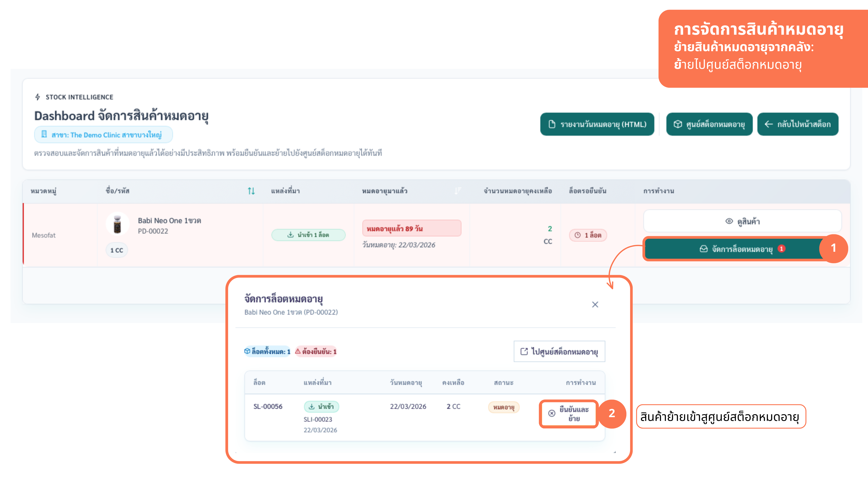Click the back arrow icon on กลับไปหน้าสต็อก
This screenshot has height=488, width=868.
[769, 124]
